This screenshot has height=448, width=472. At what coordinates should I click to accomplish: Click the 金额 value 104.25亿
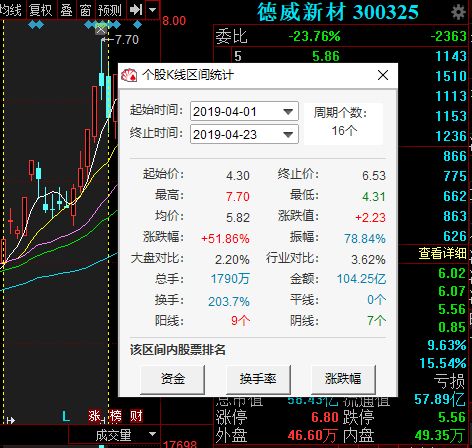(361, 279)
